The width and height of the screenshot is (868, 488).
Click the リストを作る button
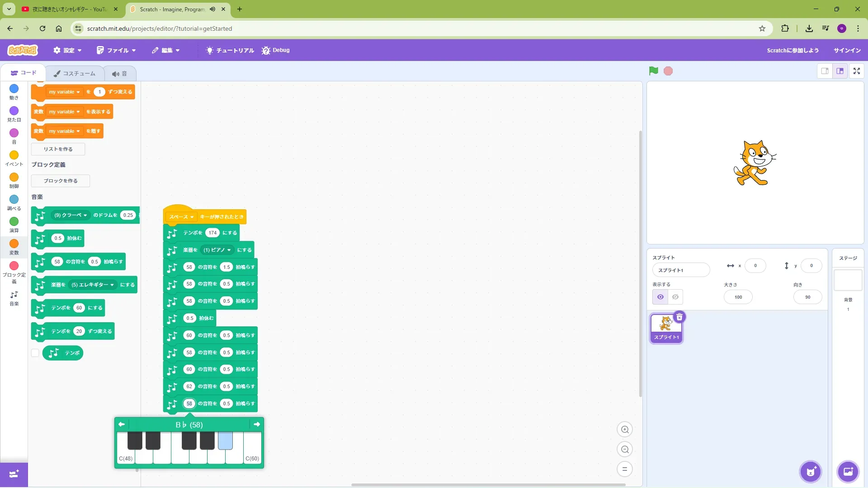point(58,149)
